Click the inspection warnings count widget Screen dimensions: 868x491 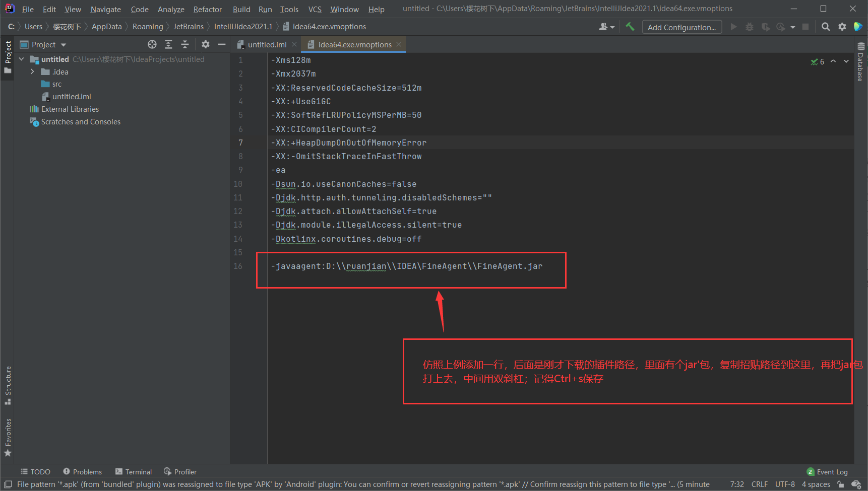pyautogui.click(x=818, y=61)
